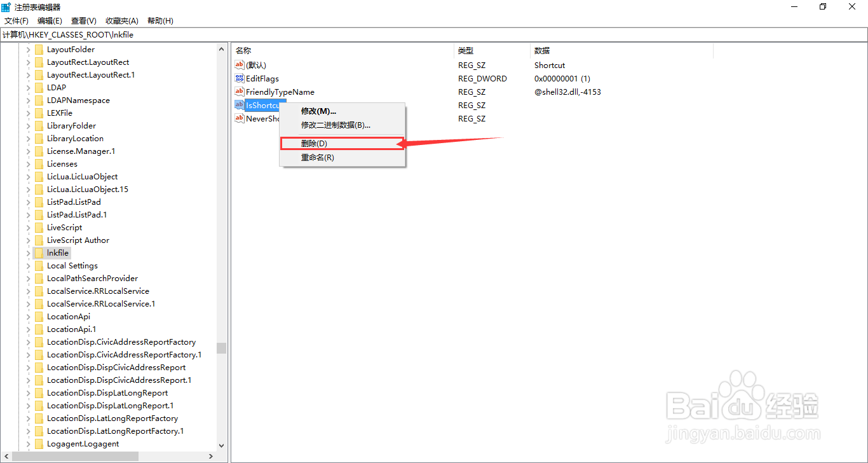This screenshot has height=463, width=868.
Task: Click the ab icon beside the NeverSho value
Action: click(240, 118)
